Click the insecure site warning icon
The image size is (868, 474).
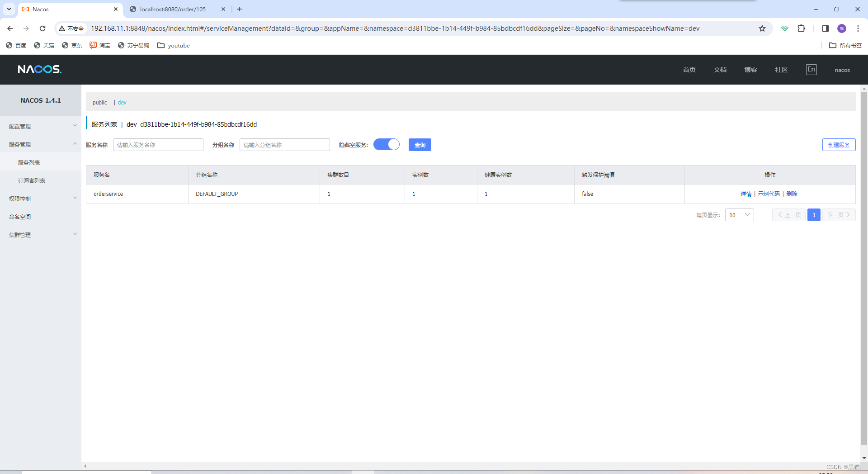click(x=71, y=28)
